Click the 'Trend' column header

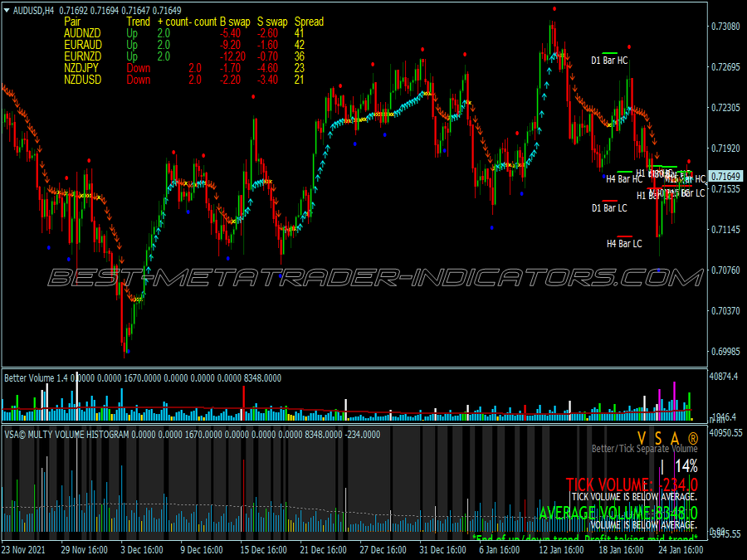[138, 22]
